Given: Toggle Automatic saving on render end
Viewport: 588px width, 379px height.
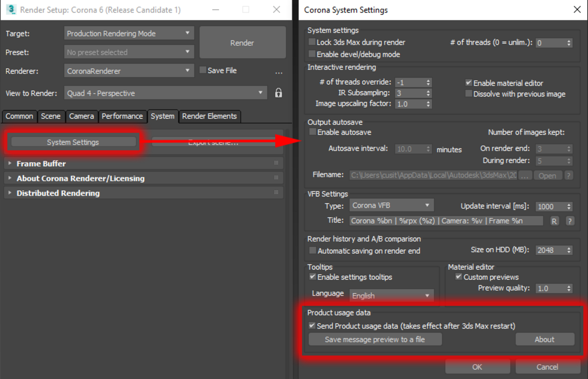Looking at the screenshot, I should tap(312, 251).
